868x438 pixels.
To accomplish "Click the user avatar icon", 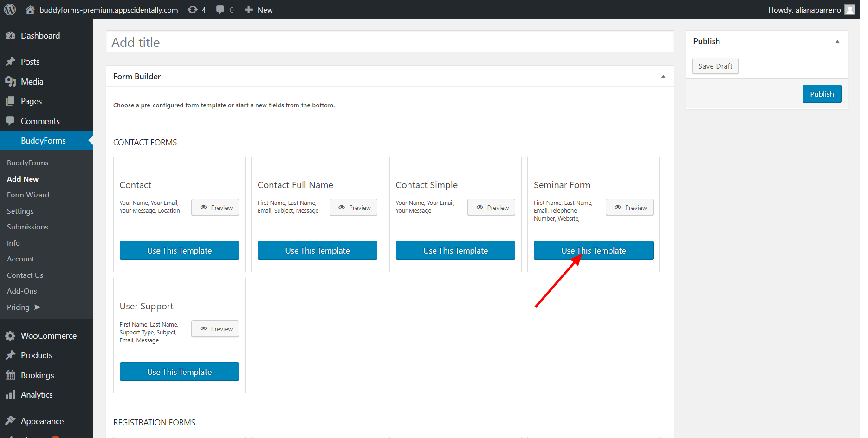I will pos(849,10).
